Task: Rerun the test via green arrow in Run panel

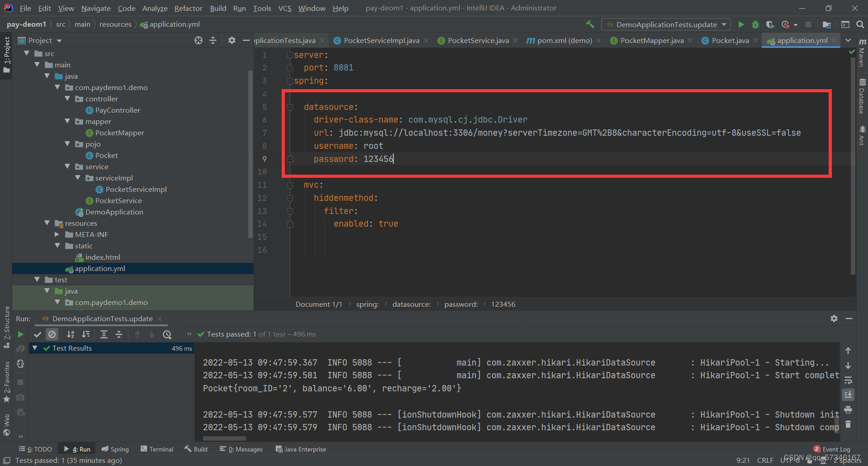Action: point(20,334)
